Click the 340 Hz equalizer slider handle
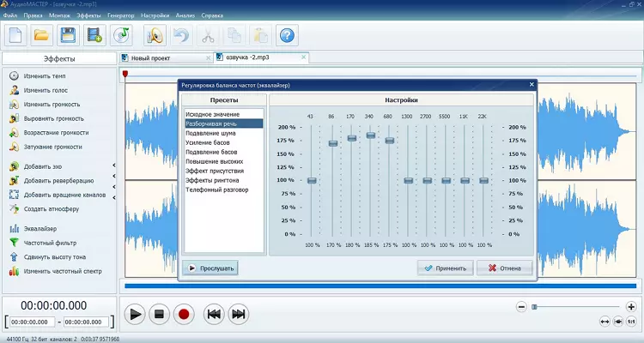644x343 pixels. [x=371, y=135]
